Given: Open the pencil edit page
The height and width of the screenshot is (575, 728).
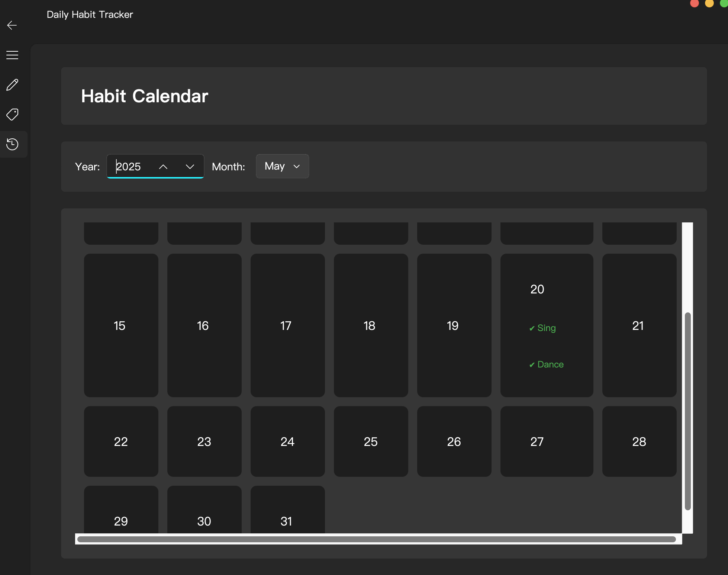Looking at the screenshot, I should click(x=12, y=85).
